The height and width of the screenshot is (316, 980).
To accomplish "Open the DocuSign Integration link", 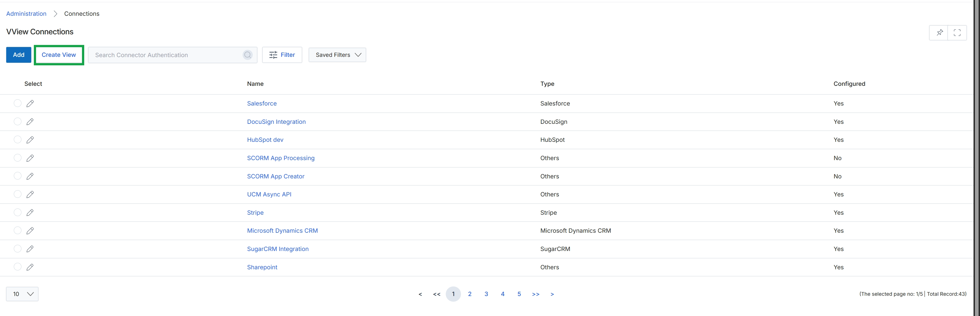I will point(276,122).
